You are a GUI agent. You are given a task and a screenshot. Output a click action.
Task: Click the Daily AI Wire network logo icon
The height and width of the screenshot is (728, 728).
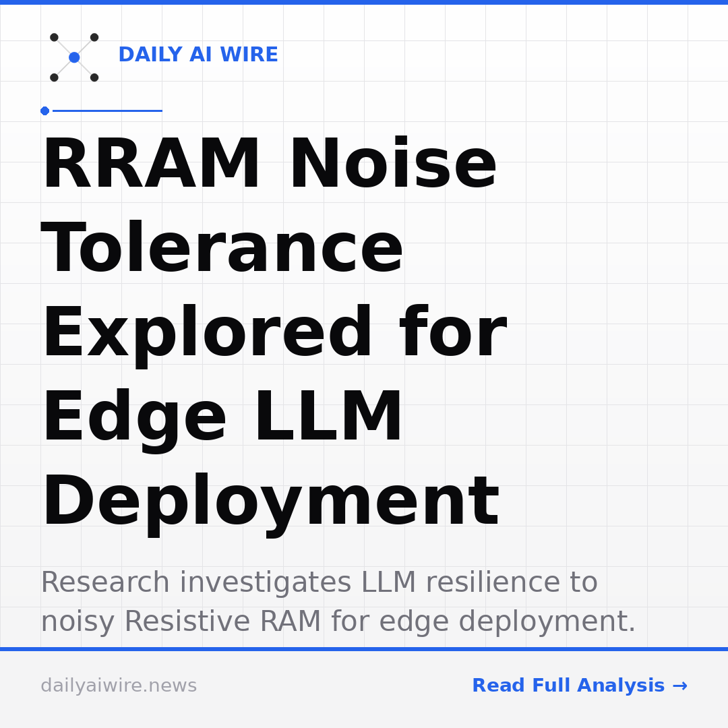coord(74,57)
